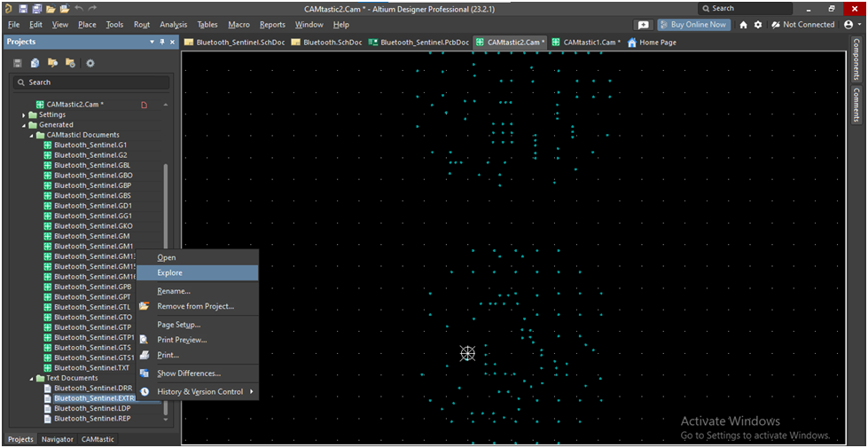Screen dimensions: 868x448
Task: Choose Explore from the context menu
Action: coord(169,272)
